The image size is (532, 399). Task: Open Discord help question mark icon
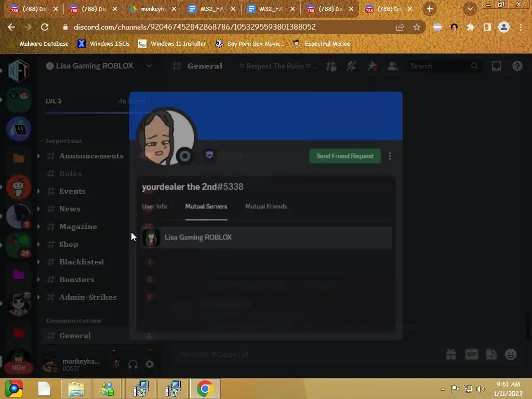coord(517,66)
